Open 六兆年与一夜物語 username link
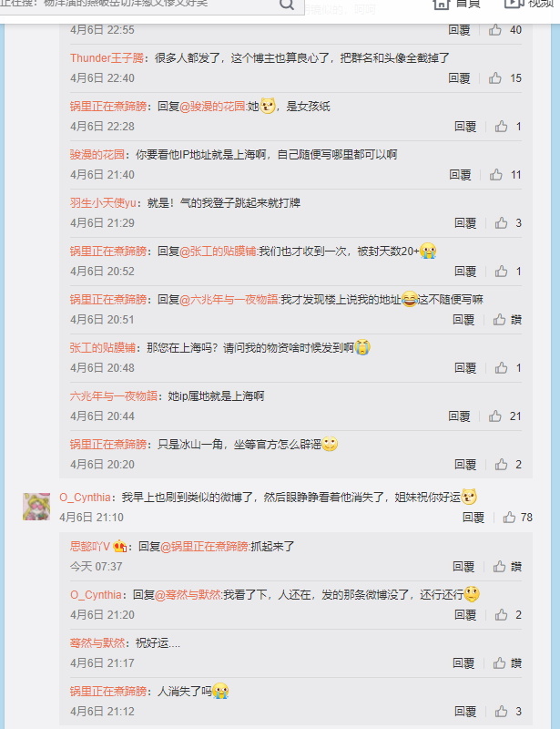 pos(114,396)
